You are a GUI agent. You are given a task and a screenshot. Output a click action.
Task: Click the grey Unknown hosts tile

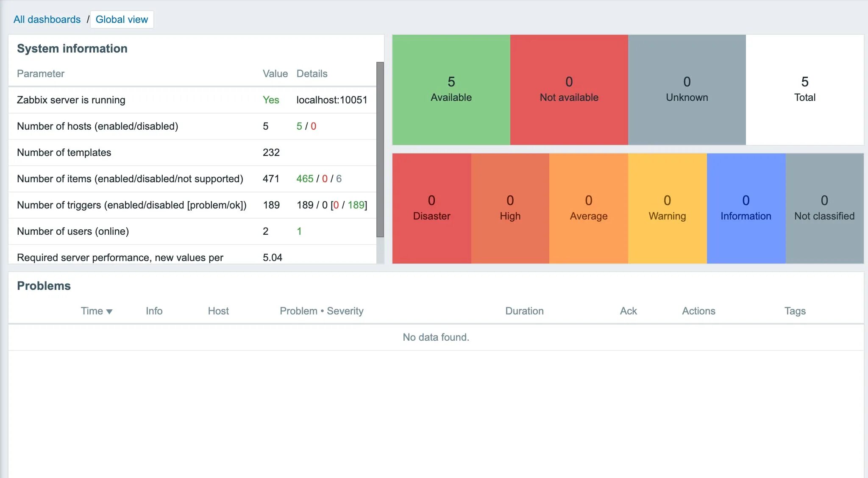click(687, 89)
